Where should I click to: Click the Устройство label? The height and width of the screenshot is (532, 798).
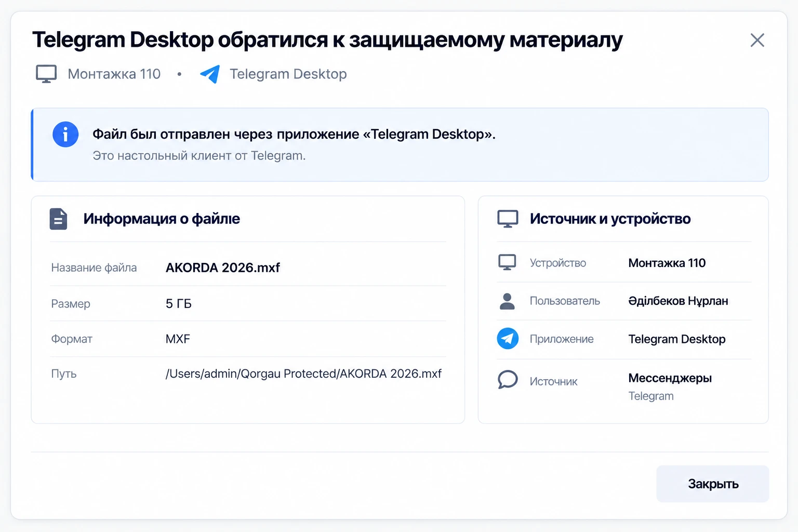[x=558, y=263]
